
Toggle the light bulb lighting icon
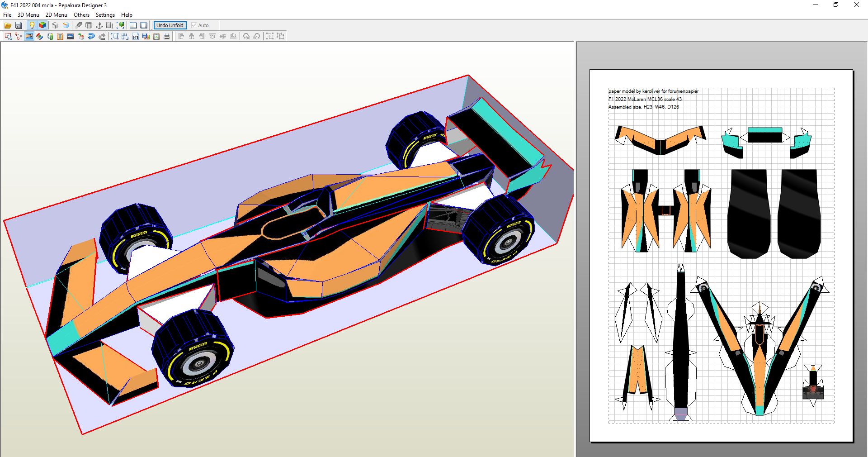point(32,25)
